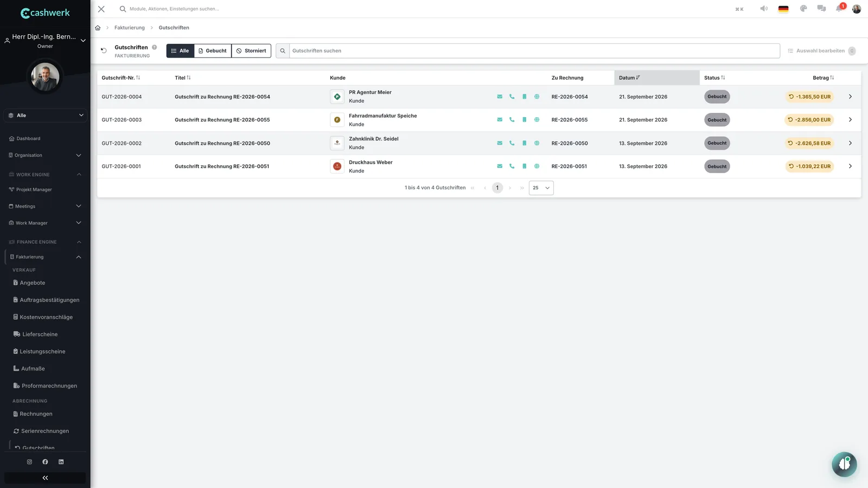This screenshot has width=868, height=488.
Task: Open Rechnungen in the sidebar
Action: 36,414
